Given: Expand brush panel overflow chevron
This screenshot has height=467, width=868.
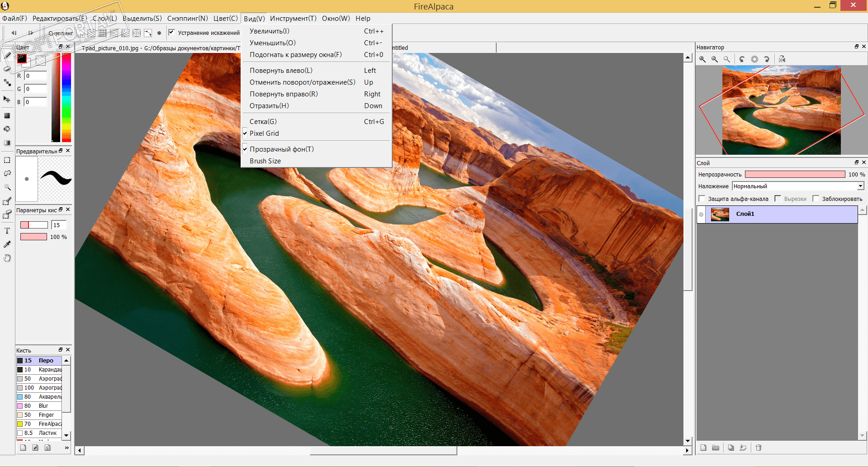Looking at the screenshot, I should [x=67, y=448].
